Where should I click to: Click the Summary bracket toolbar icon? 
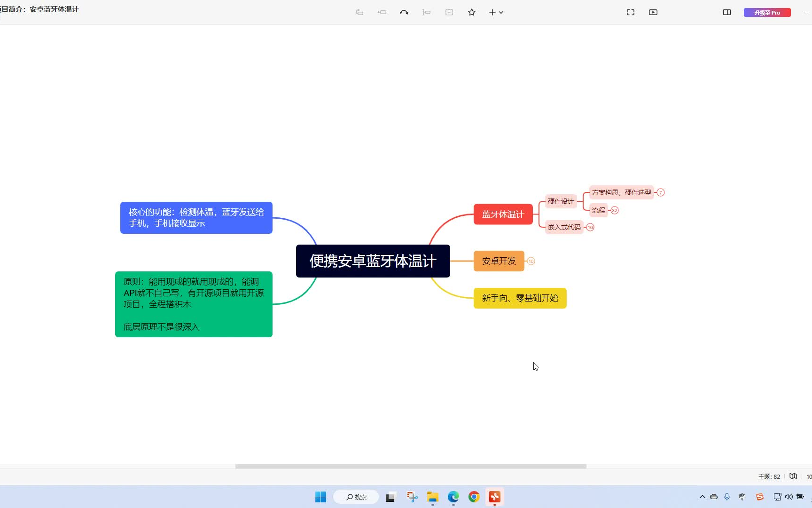pyautogui.click(x=427, y=12)
